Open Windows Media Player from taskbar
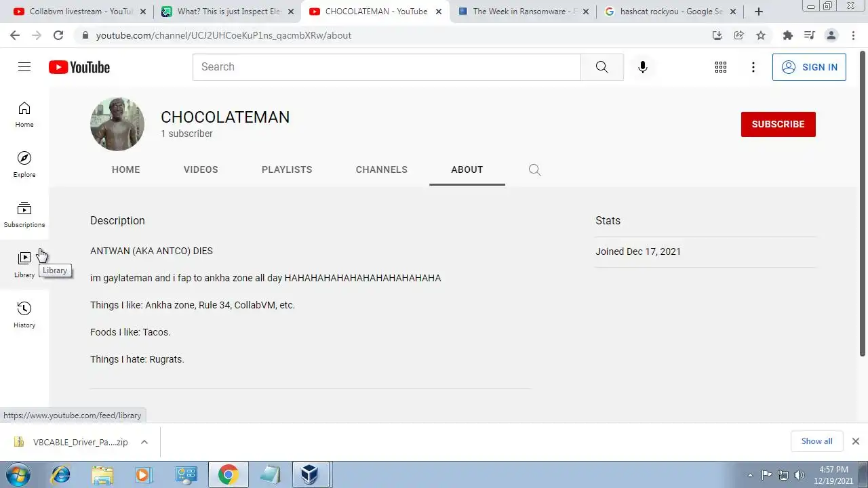Image resolution: width=868 pixels, height=488 pixels. click(x=143, y=474)
